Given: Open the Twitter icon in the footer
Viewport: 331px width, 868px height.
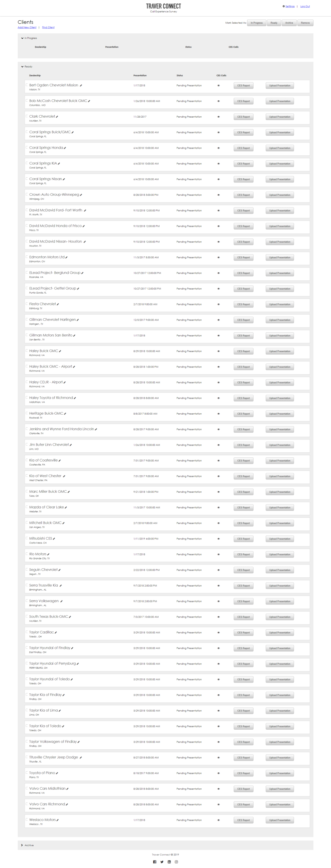Looking at the screenshot, I should tap(162, 862).
